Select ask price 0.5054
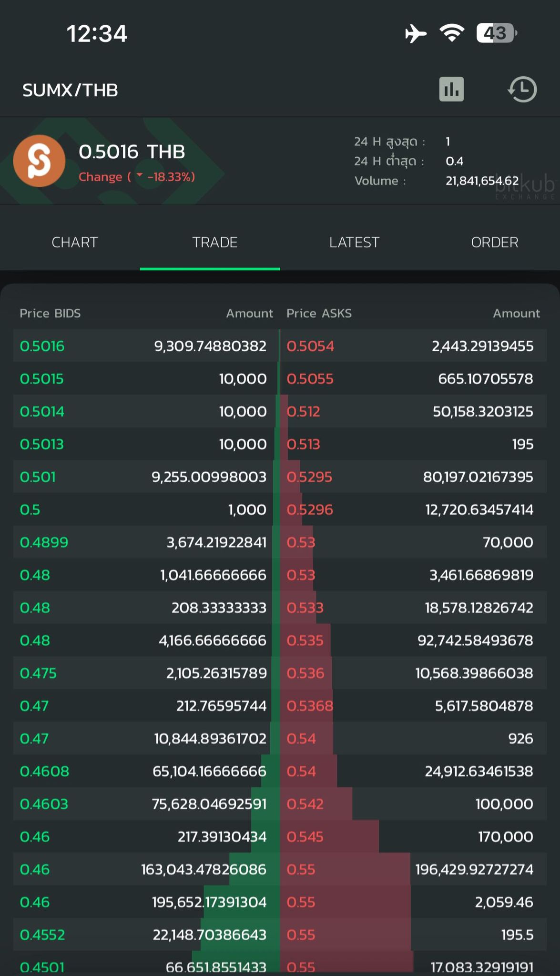The height and width of the screenshot is (976, 560). [x=310, y=346]
